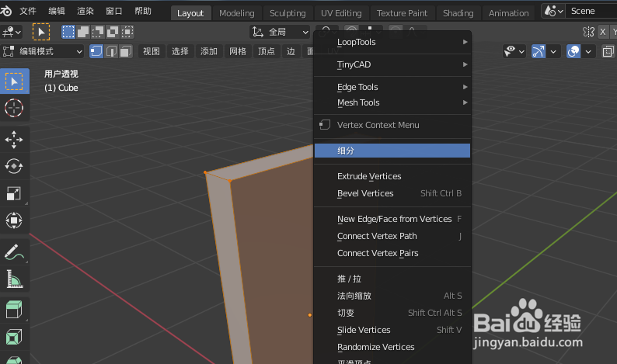617x364 pixels.
Task: Click the tweak select arrow icon in header
Action: click(41, 32)
